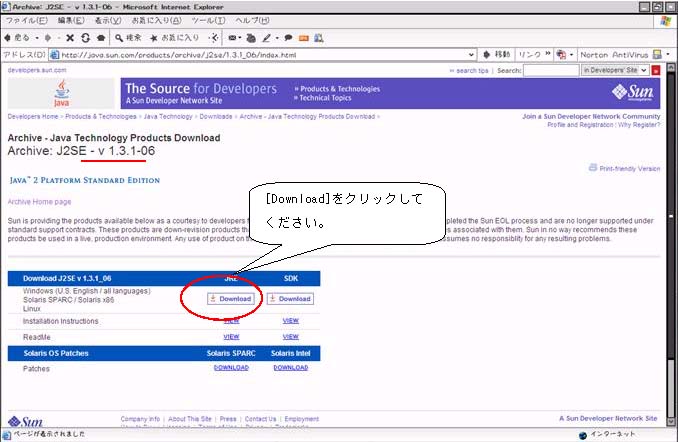Open the 検索 (Search) toolbar button
The image size is (678, 442).
(x=125, y=37)
